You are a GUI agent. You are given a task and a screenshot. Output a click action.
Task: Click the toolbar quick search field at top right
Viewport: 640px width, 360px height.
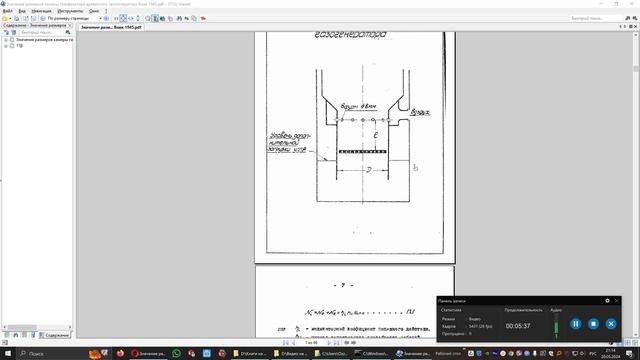(595, 18)
